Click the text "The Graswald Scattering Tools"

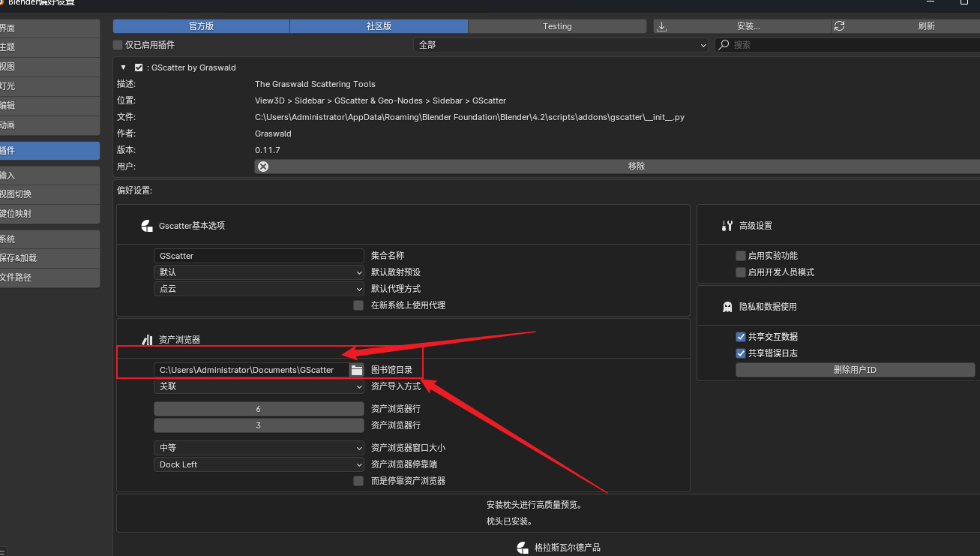(x=315, y=84)
